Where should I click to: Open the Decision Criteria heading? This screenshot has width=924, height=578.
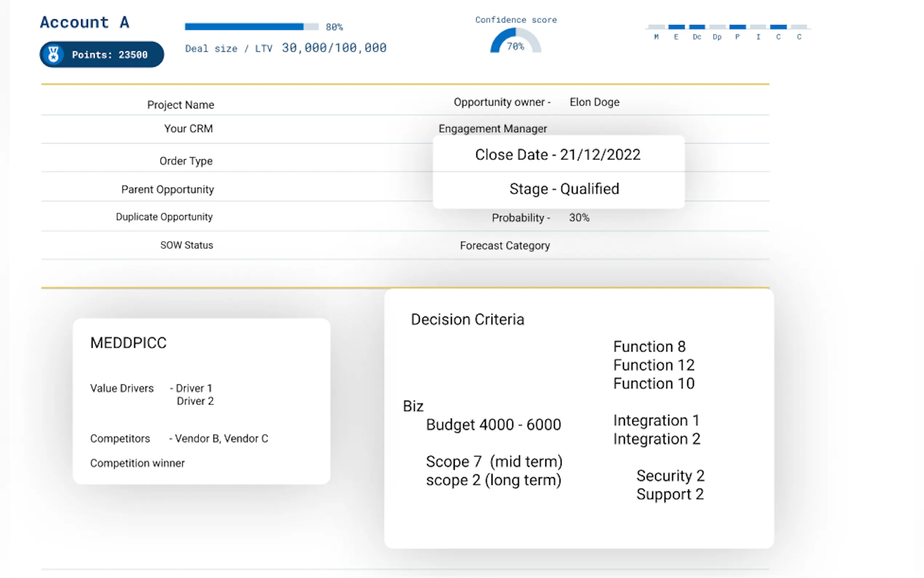pos(467,320)
